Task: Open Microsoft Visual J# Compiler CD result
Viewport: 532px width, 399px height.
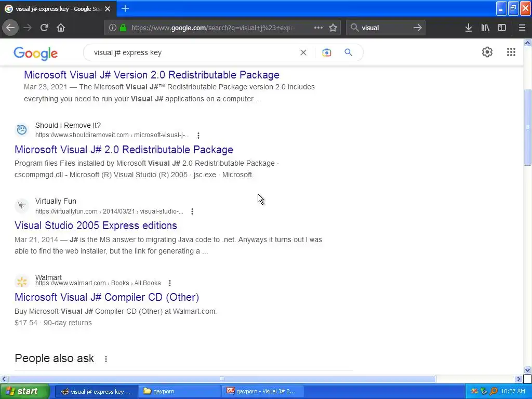Action: [107, 297]
